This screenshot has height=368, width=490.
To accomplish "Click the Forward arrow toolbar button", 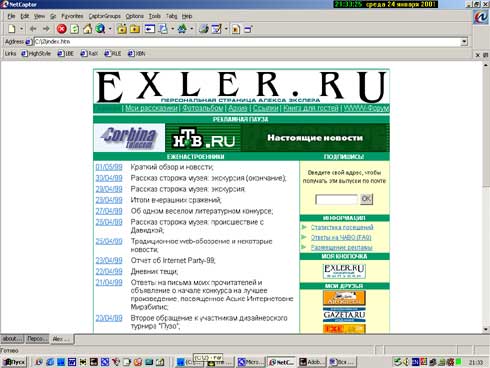I will click(x=46, y=29).
